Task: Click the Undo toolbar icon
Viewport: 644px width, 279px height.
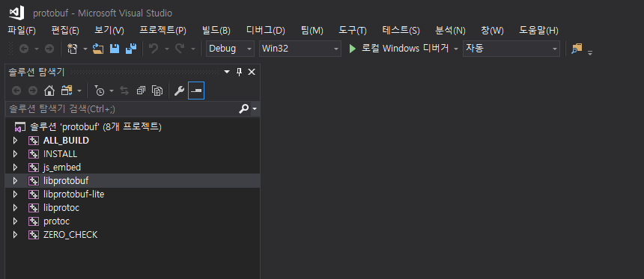Action: click(x=154, y=49)
